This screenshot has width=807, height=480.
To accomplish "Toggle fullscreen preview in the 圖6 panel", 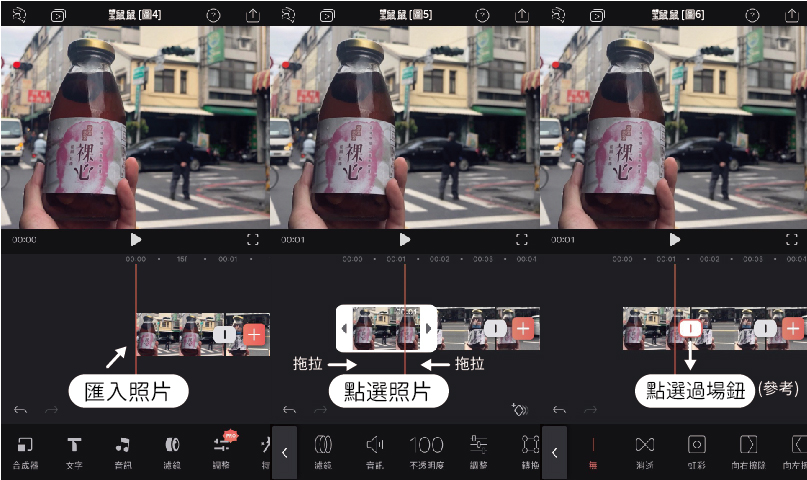I will tap(792, 239).
